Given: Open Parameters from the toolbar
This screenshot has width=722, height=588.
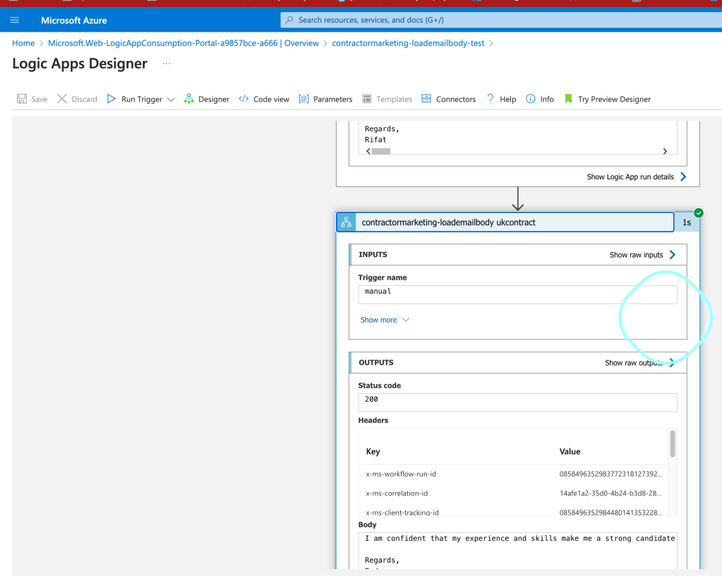Looking at the screenshot, I should 325,99.
